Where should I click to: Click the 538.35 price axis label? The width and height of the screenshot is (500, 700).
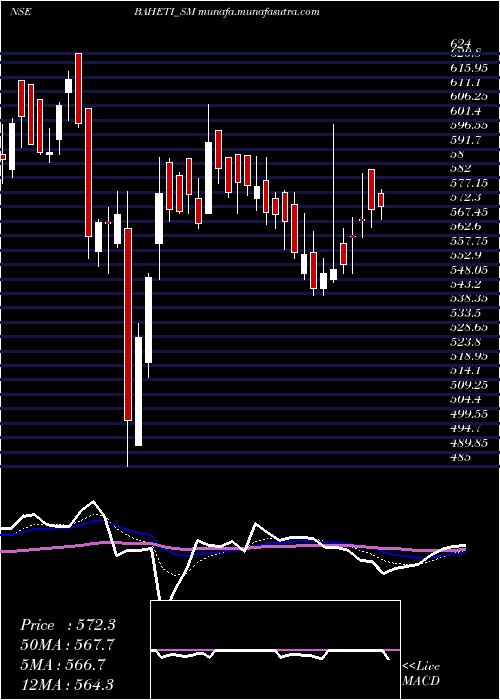coord(469,298)
